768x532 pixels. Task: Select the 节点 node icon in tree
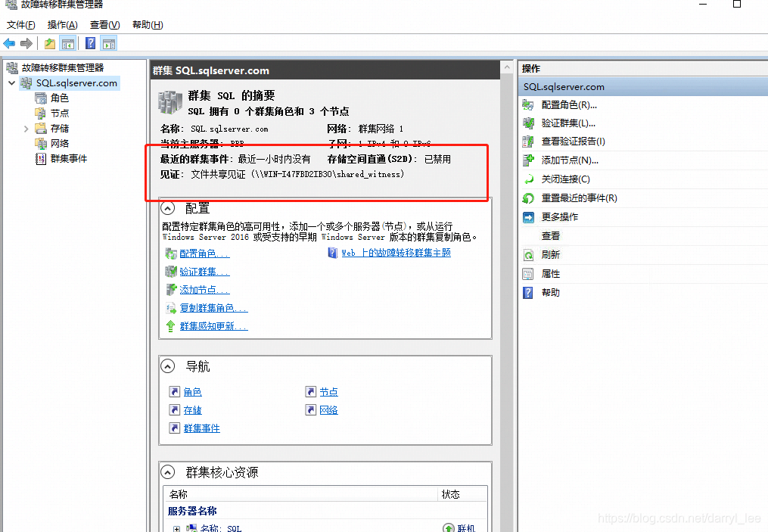[x=41, y=114]
